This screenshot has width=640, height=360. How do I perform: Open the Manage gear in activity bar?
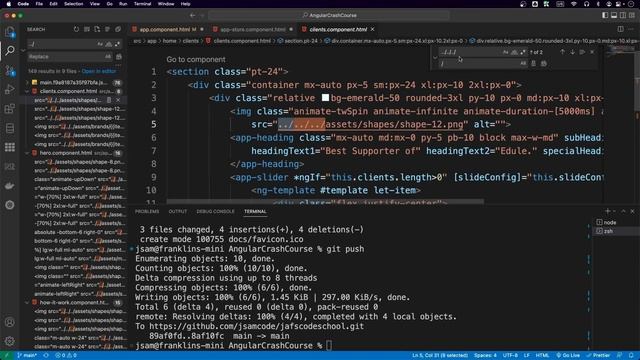(10, 341)
